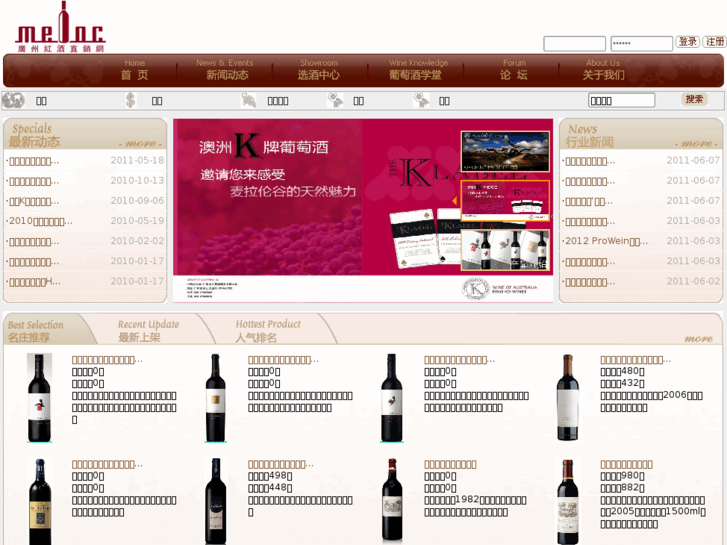The image size is (727, 545).
Task: Click the bottle image priced 980
Action: coord(568,501)
